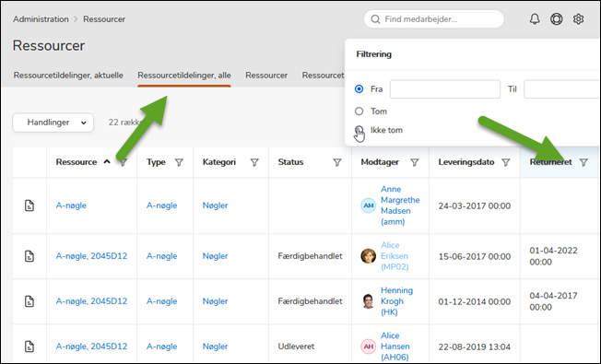Click A-nøgle type in Henning Krogh row
This screenshot has height=364, width=601.
[161, 301]
